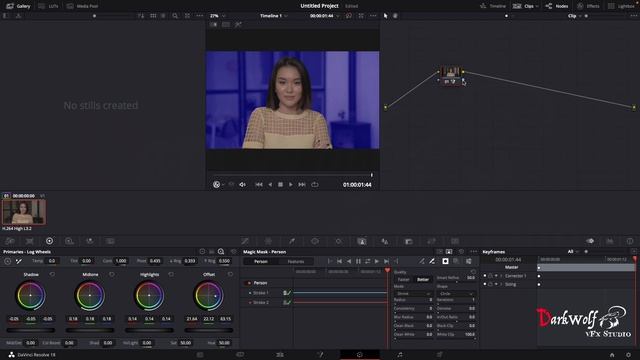Mute viewer audio speaker icon

coord(242,184)
